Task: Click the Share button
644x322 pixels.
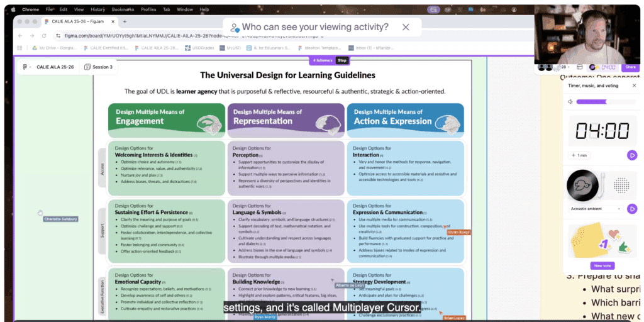Action: point(630,67)
